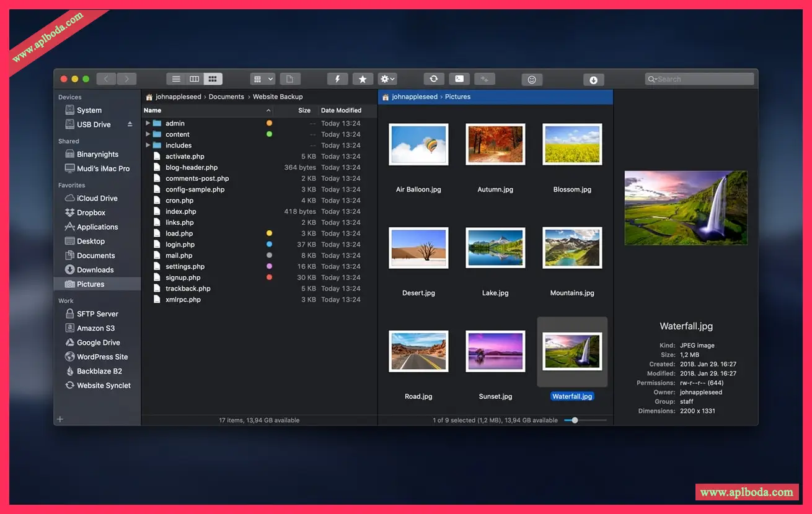
Task: Click Documents in left pane breadcrumb
Action: coord(226,97)
